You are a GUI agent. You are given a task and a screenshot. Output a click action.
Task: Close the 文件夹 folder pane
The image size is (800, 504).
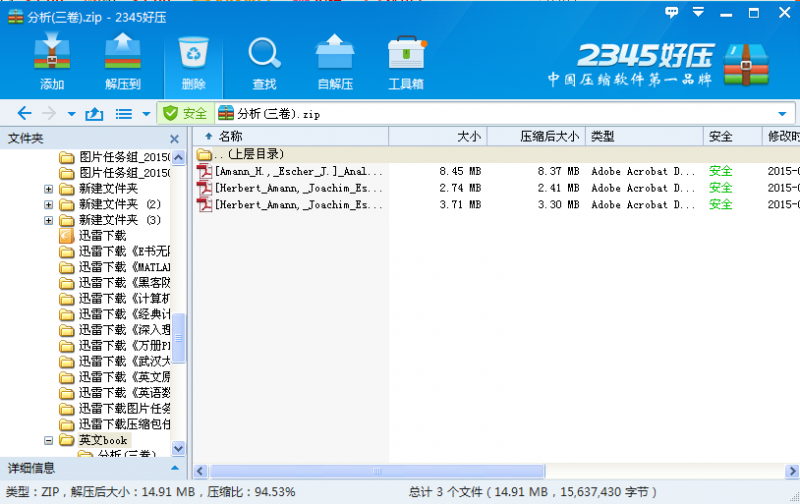tap(174, 139)
